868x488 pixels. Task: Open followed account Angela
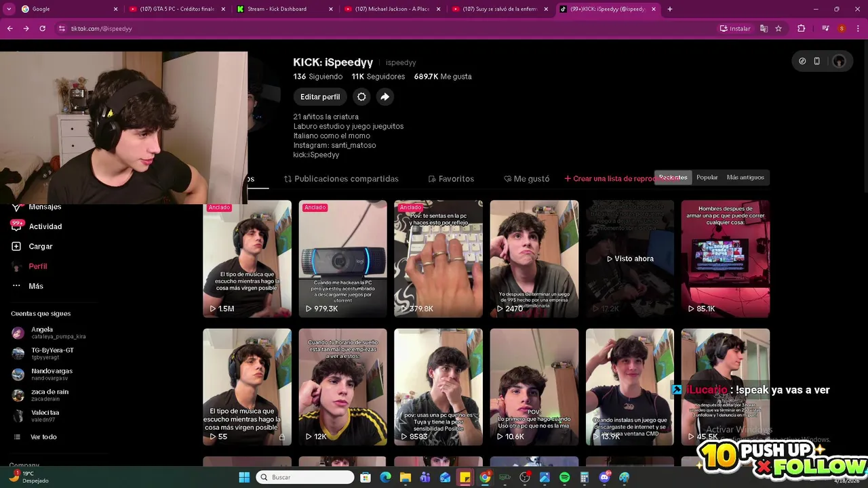coord(49,333)
